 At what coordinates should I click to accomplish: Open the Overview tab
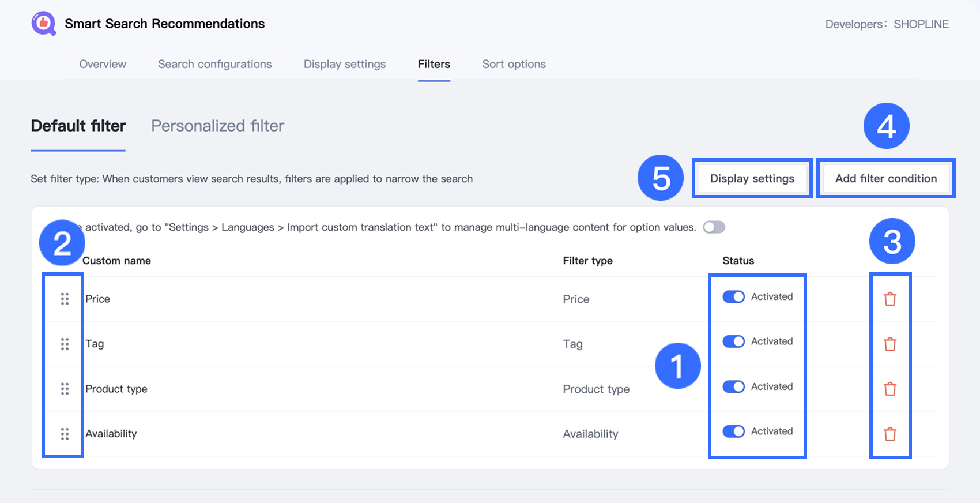[103, 64]
